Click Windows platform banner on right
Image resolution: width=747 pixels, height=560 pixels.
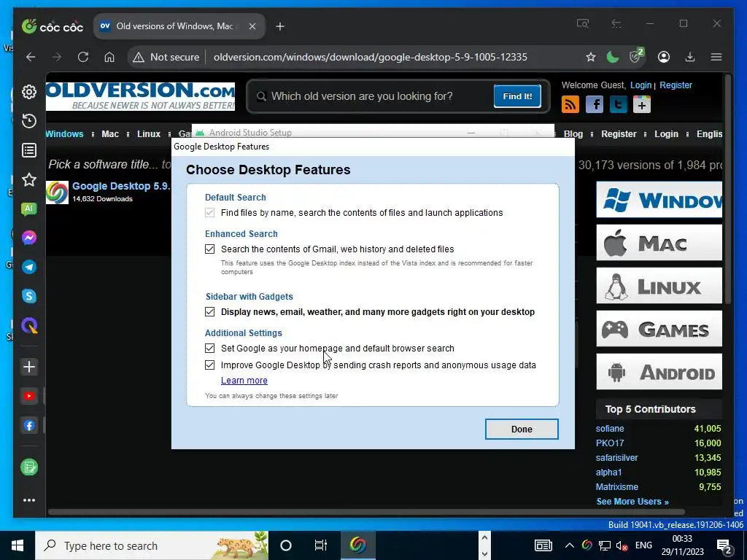tap(659, 200)
